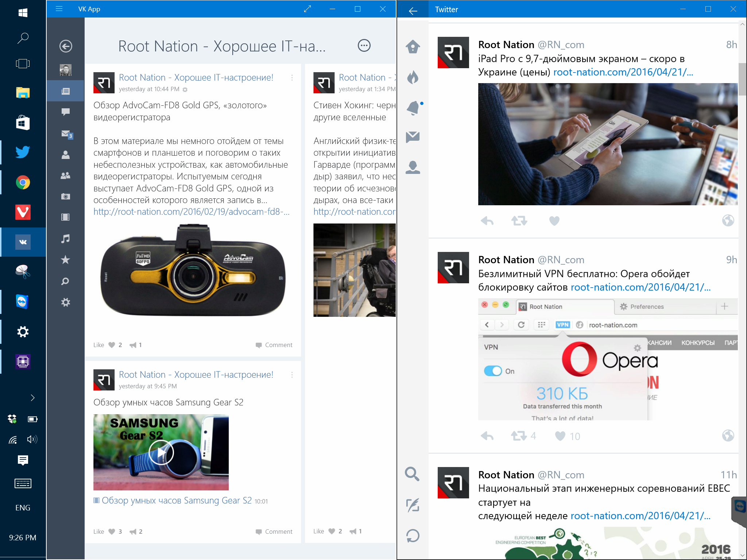Open options menu for Samsung Gear S2 post
The image size is (747, 560).
[x=292, y=375]
